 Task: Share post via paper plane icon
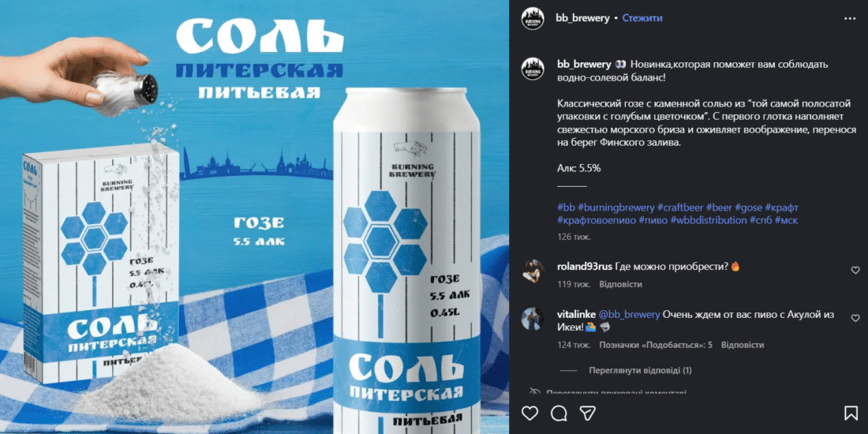[x=587, y=413]
